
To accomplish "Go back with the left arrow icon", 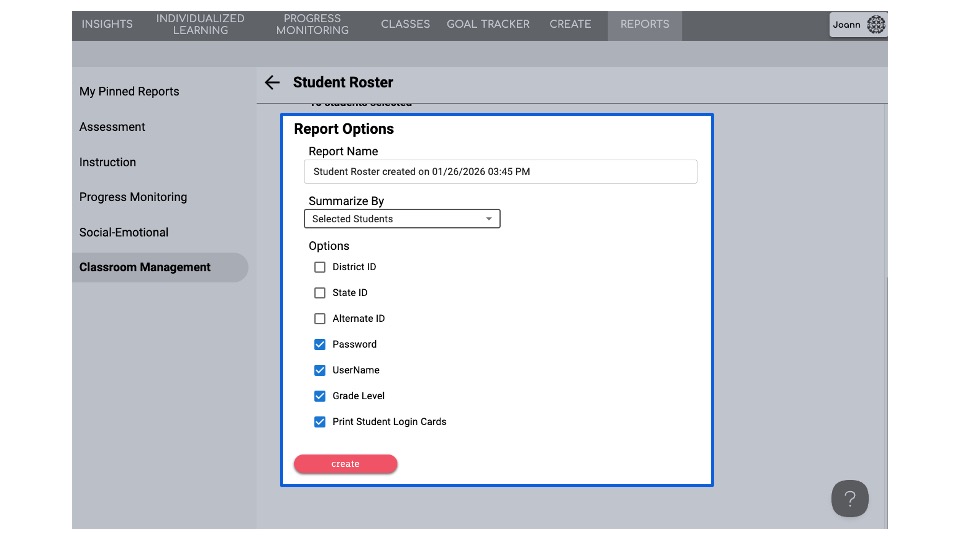I will click(272, 83).
